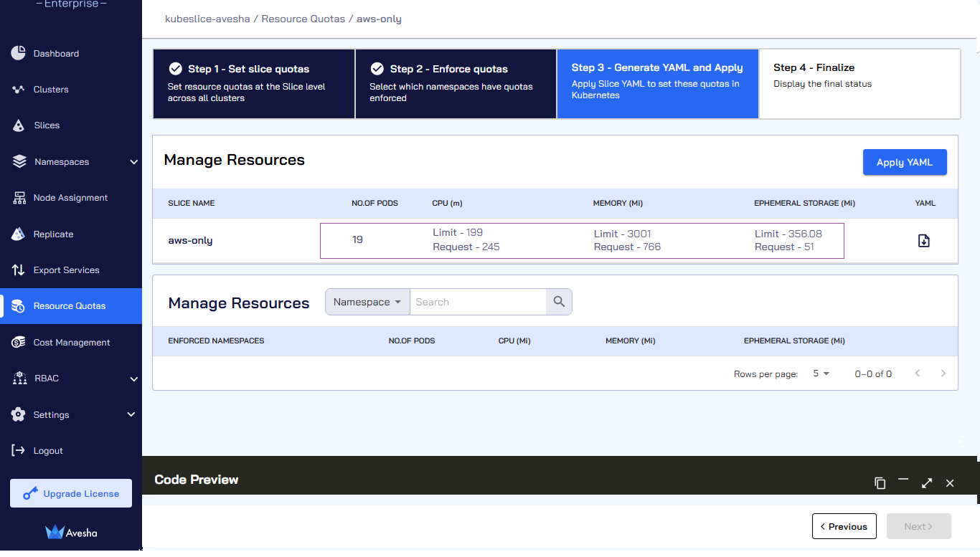This screenshot has height=557, width=980.
Task: Click the ENFORCED NAMESPACES column header
Action: click(x=216, y=341)
